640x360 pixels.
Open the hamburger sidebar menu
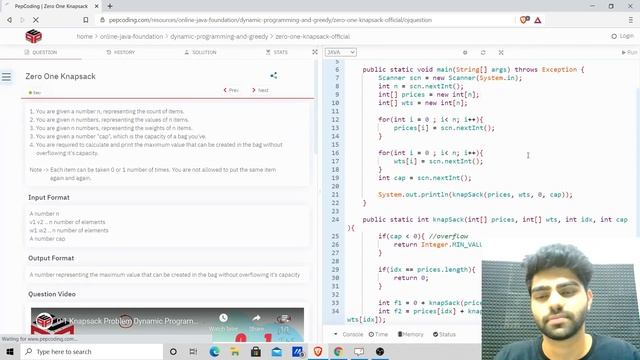tap(7, 77)
